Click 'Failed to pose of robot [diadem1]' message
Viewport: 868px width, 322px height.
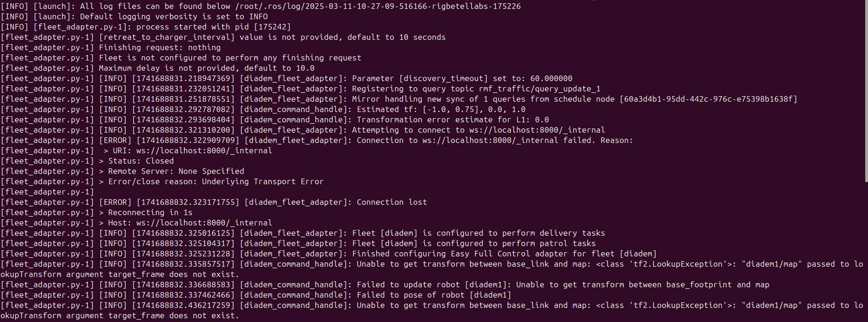click(x=434, y=295)
